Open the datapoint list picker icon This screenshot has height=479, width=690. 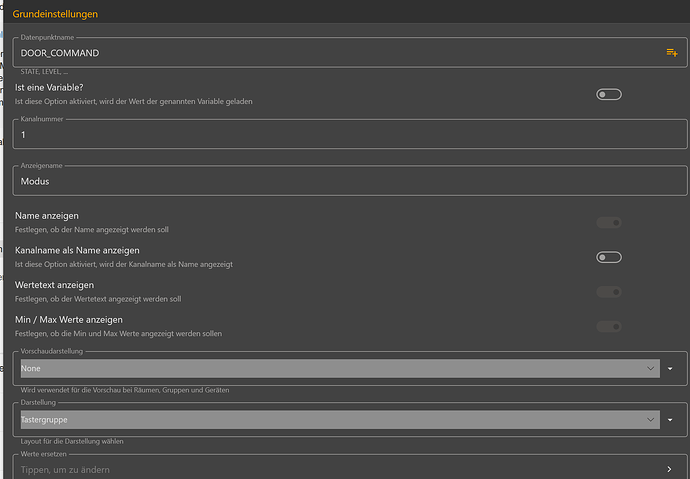tap(672, 53)
